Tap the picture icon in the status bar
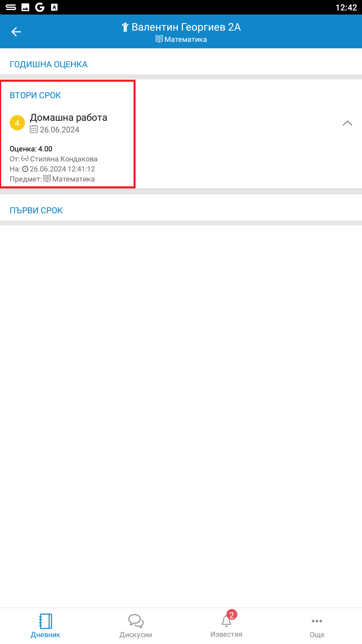This screenshot has width=362, height=644. [x=25, y=7]
